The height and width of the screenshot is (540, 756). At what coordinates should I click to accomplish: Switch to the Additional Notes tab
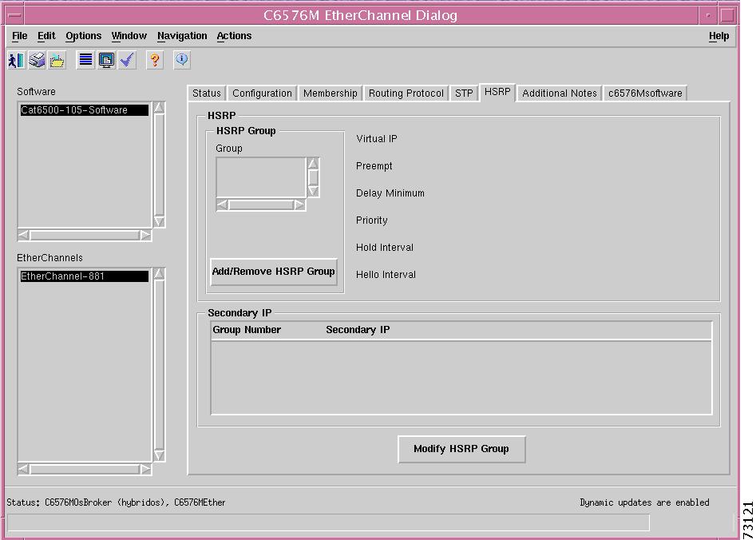pyautogui.click(x=560, y=93)
